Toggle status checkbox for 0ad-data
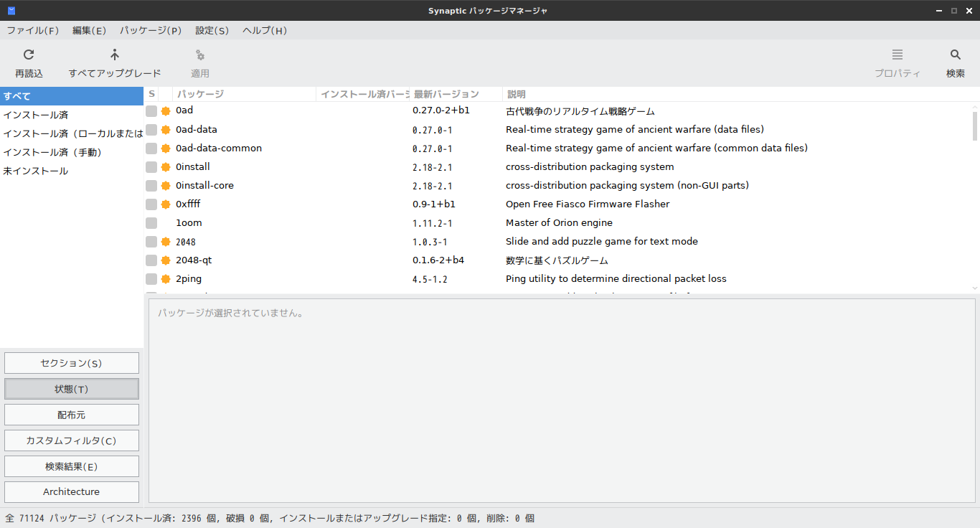Viewport: 980px width, 528px height. [x=151, y=130]
